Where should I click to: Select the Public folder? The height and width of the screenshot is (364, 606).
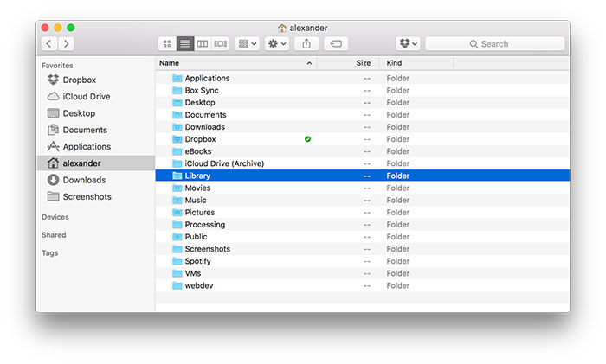[363, 237]
